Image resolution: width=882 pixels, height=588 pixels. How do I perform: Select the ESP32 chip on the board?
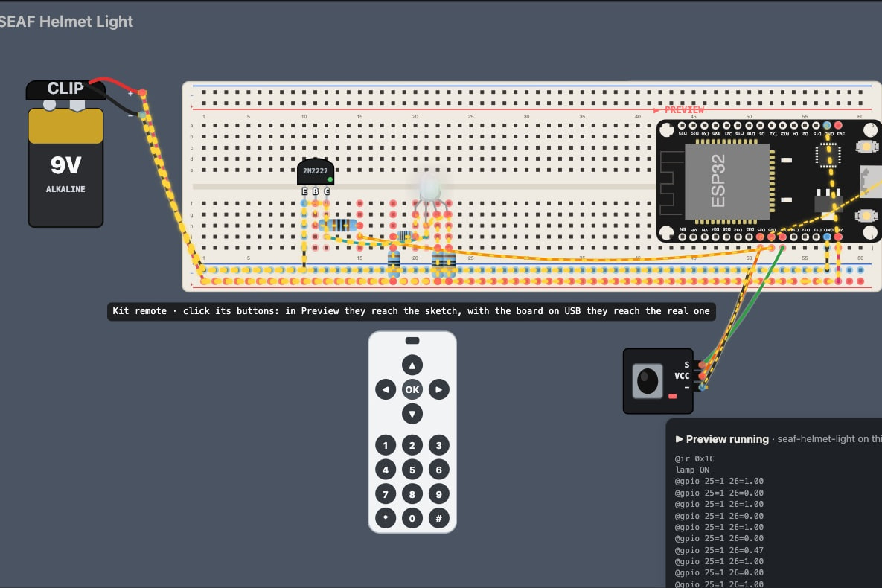726,181
